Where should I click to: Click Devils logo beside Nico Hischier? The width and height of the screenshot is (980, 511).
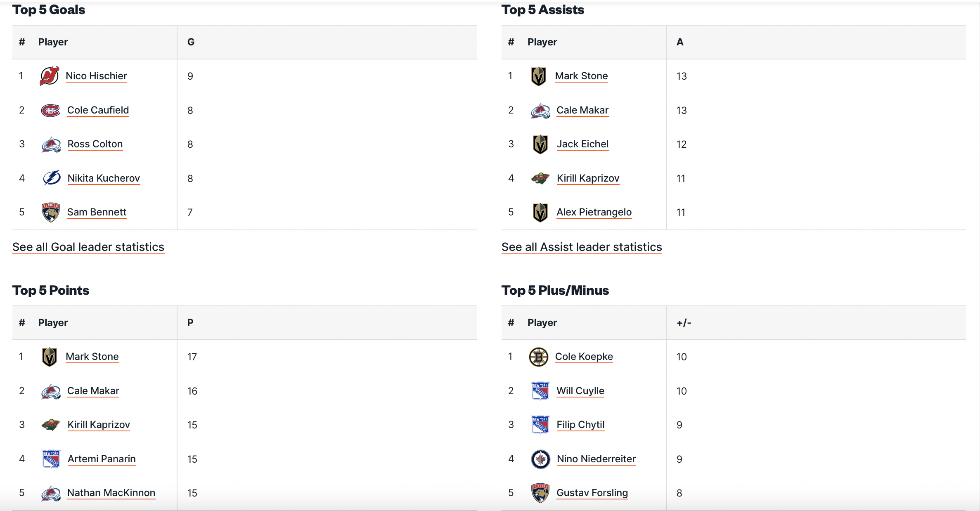tap(50, 76)
